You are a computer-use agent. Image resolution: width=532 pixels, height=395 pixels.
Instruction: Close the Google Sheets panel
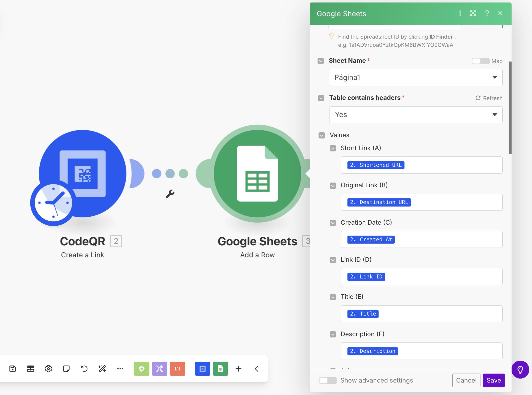[500, 13]
